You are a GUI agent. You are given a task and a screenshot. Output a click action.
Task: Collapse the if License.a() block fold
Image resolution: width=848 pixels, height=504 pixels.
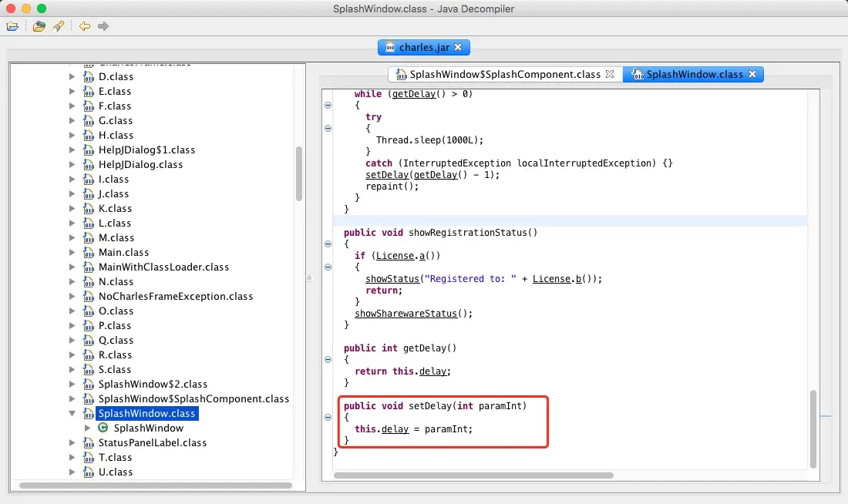pos(328,267)
